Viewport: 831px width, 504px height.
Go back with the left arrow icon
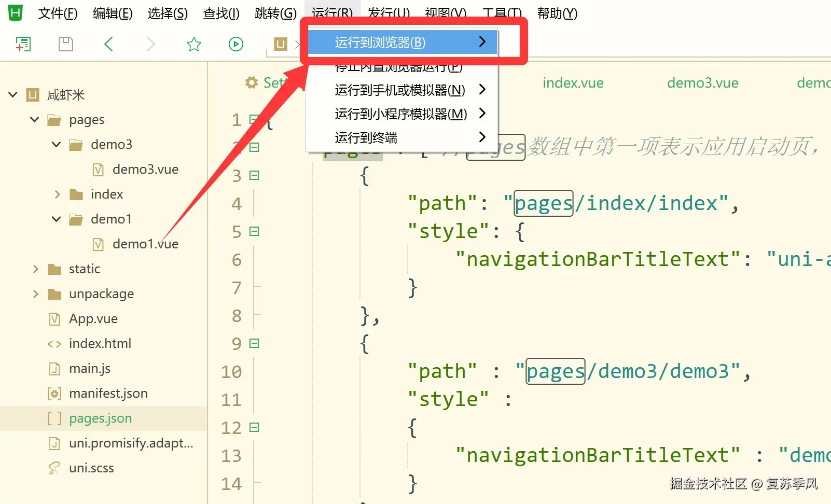[x=108, y=44]
